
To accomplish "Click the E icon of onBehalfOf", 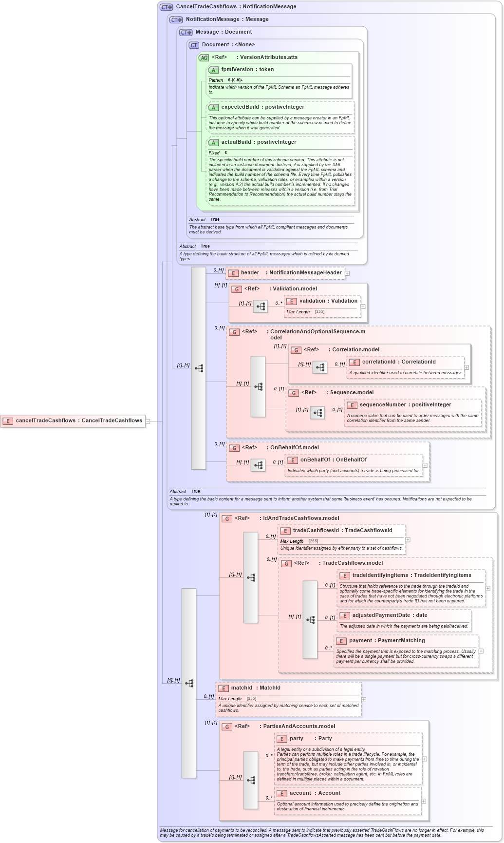I will coord(292,460).
